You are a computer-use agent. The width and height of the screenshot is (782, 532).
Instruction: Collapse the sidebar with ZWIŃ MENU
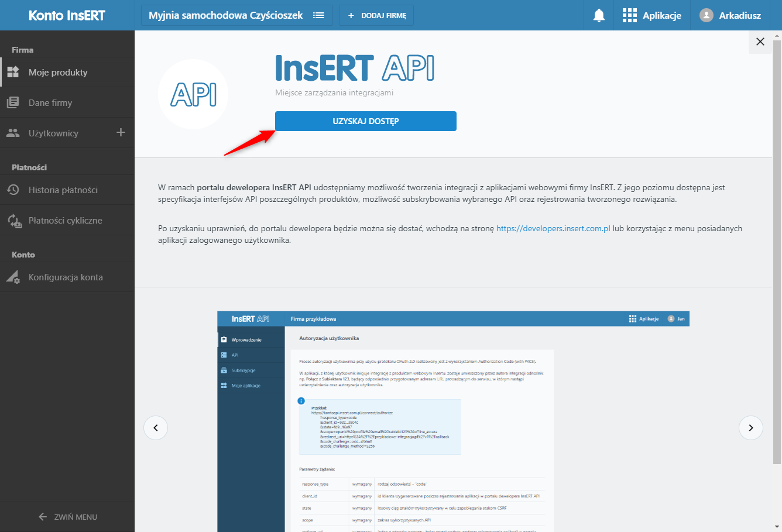coord(67,517)
